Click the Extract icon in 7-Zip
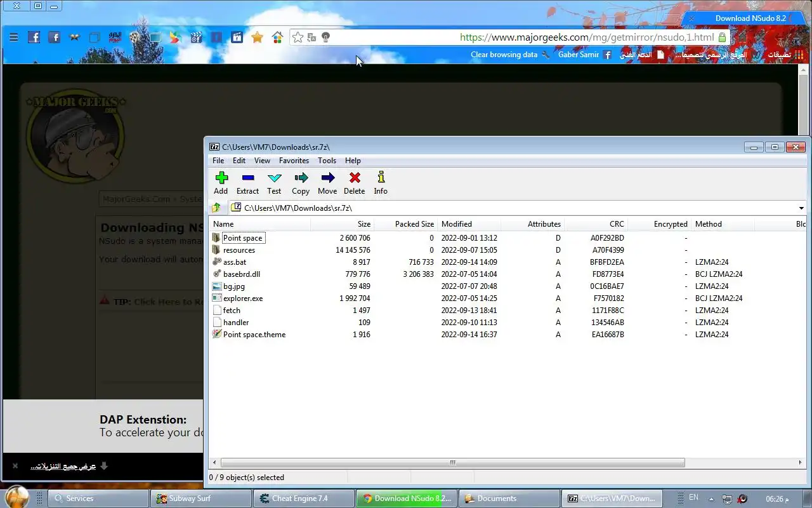Viewport: 812px width, 508px height. (247, 178)
